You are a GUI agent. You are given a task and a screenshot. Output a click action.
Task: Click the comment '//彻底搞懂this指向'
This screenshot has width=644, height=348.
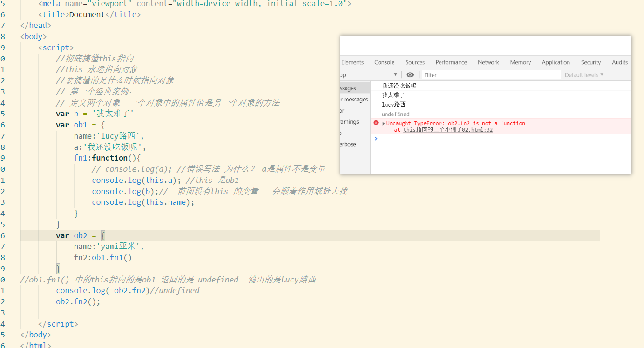(x=95, y=59)
